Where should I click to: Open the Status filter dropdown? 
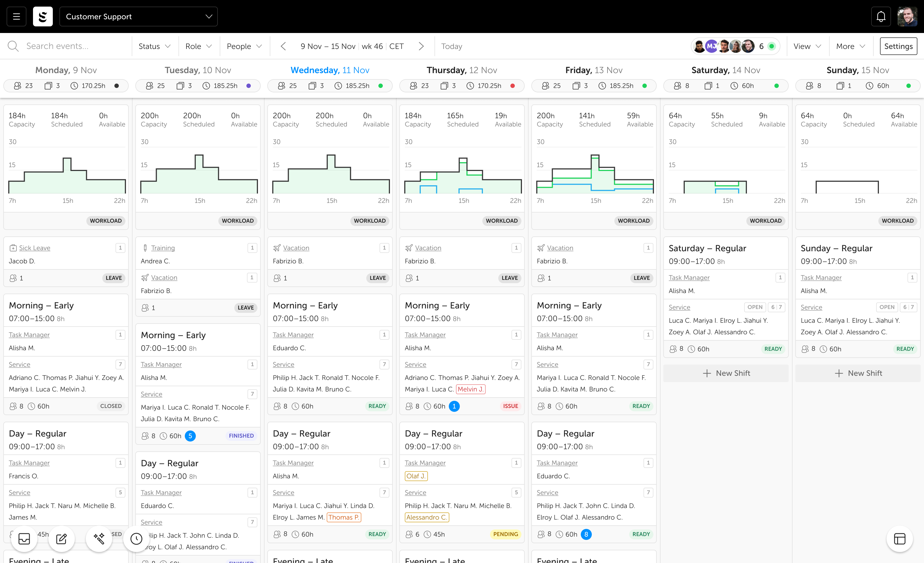point(155,46)
